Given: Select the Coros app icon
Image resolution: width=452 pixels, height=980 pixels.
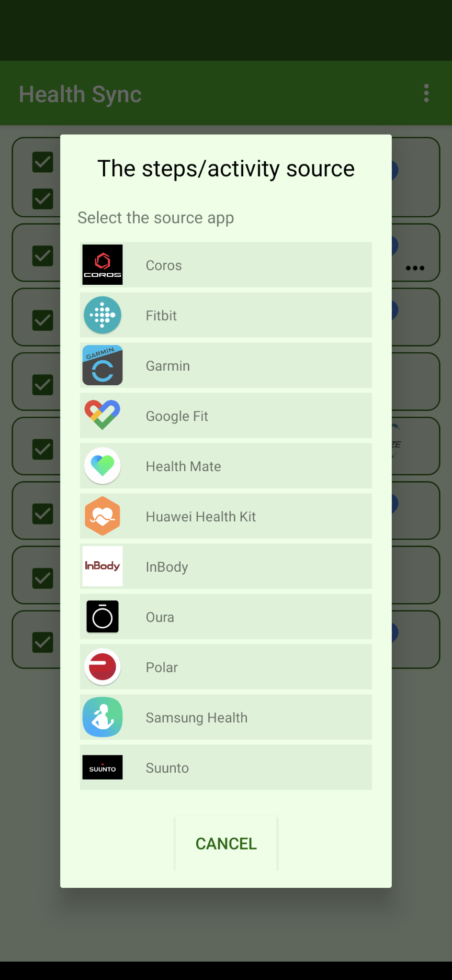Looking at the screenshot, I should [102, 264].
